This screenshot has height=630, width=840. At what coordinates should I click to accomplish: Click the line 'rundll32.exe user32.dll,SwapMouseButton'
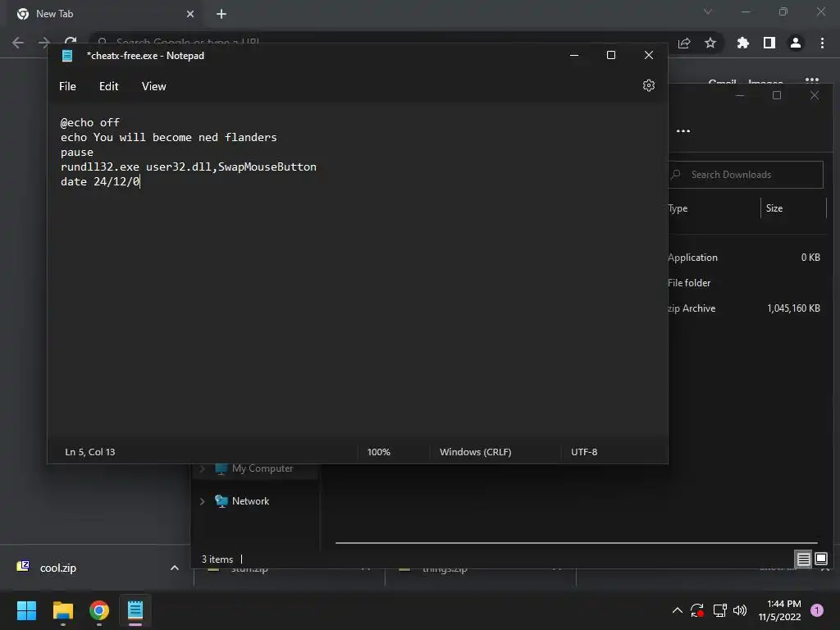coord(189,167)
